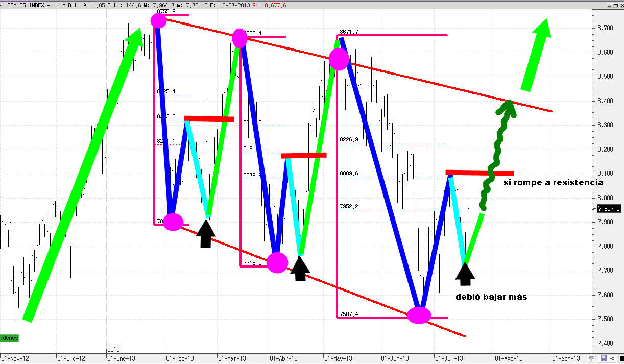Viewport: 624px width, 364px height.
Task: Click the 01-Ene-13 date on time axis
Action: point(122,358)
